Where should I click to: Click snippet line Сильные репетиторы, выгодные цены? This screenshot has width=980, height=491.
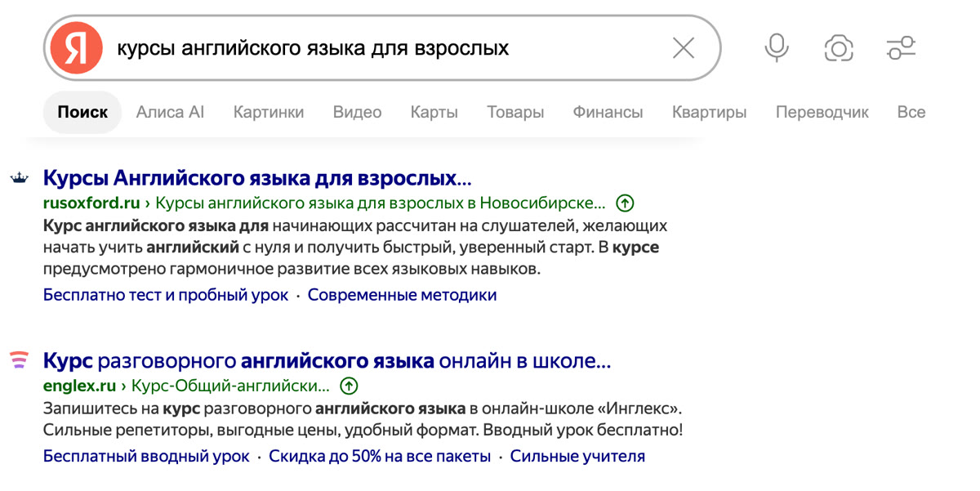click(x=363, y=430)
